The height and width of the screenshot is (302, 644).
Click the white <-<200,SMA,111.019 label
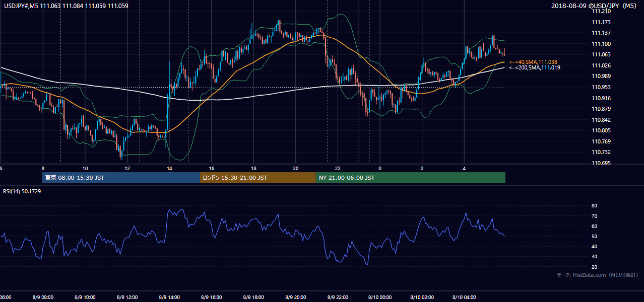click(534, 67)
